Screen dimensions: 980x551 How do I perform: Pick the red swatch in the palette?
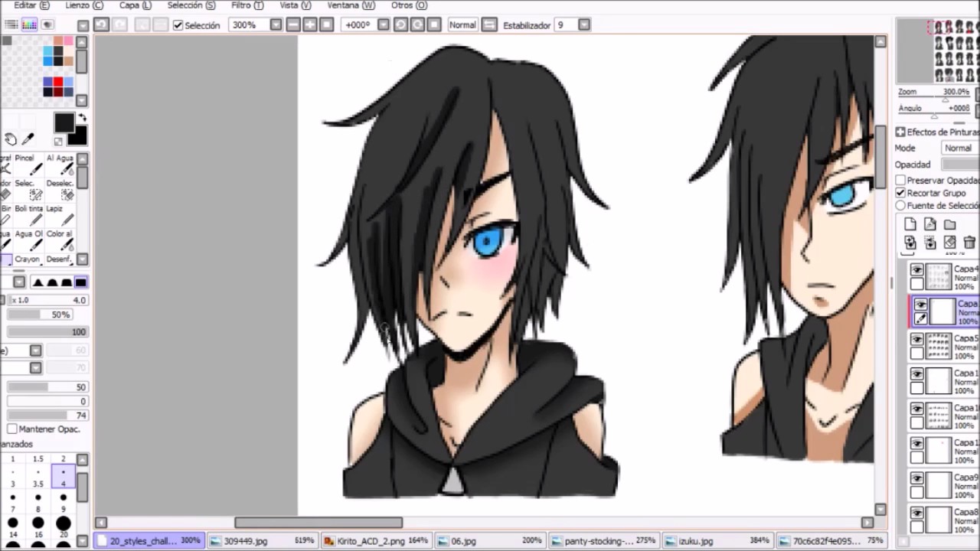58,83
